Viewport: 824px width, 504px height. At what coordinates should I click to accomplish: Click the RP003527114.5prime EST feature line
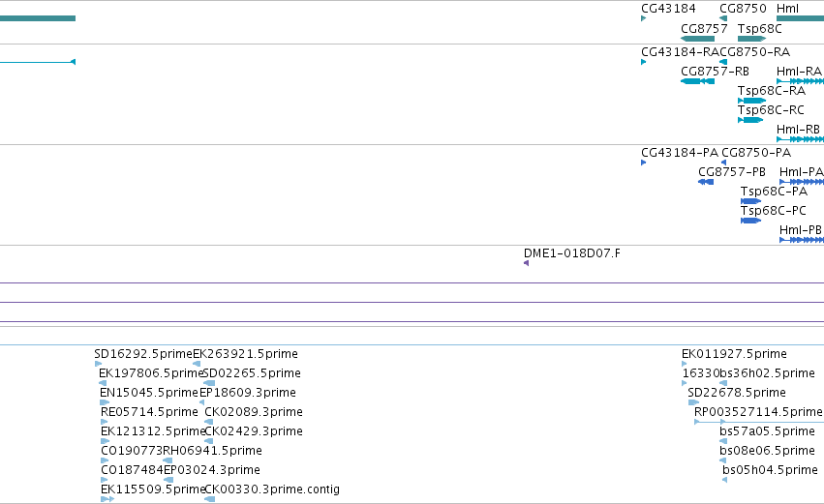[759, 422]
